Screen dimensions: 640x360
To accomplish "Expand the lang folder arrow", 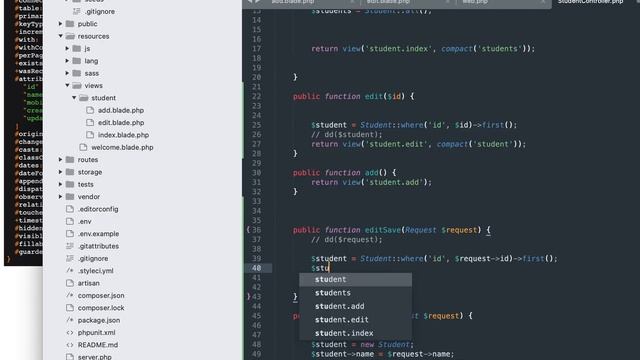I will [x=67, y=60].
